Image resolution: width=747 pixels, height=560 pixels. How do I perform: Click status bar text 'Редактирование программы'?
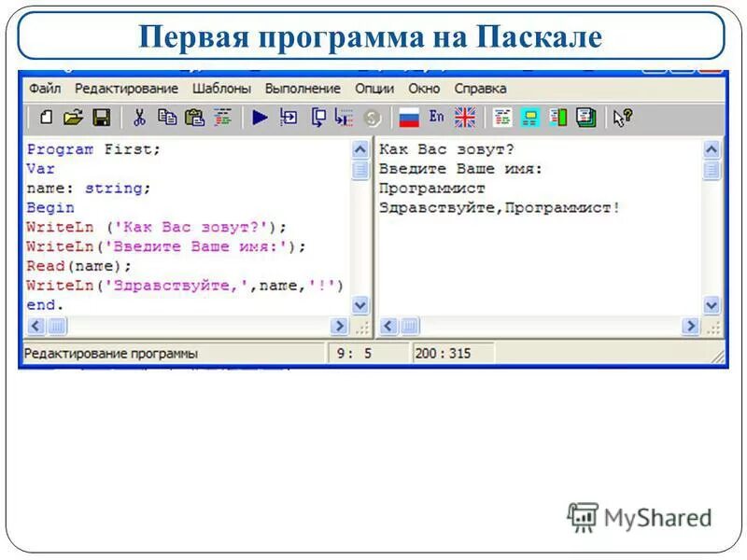click(x=110, y=354)
